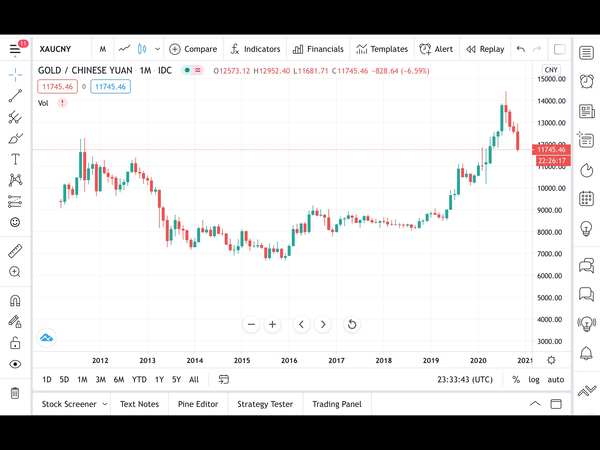Expand the chart style dropdown arrow

(x=157, y=49)
